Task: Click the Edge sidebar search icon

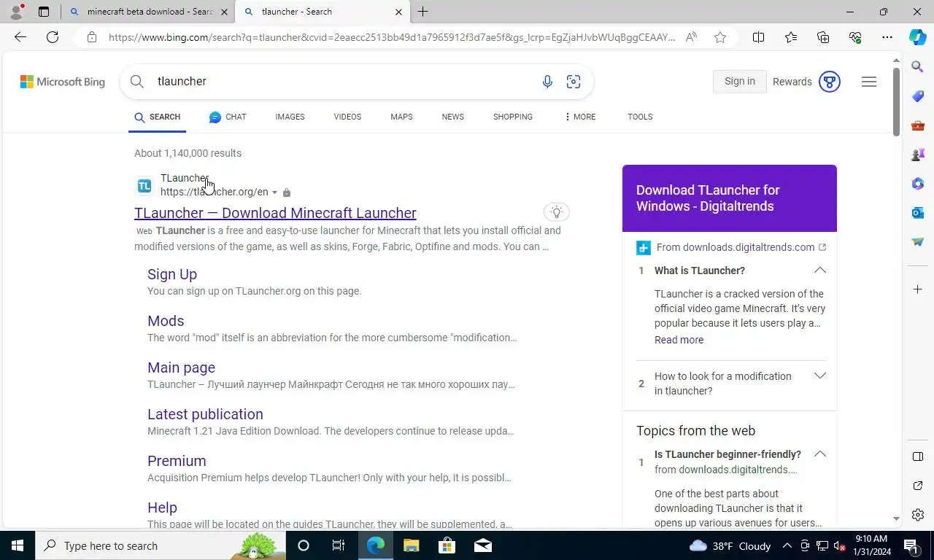Action: pos(918,67)
